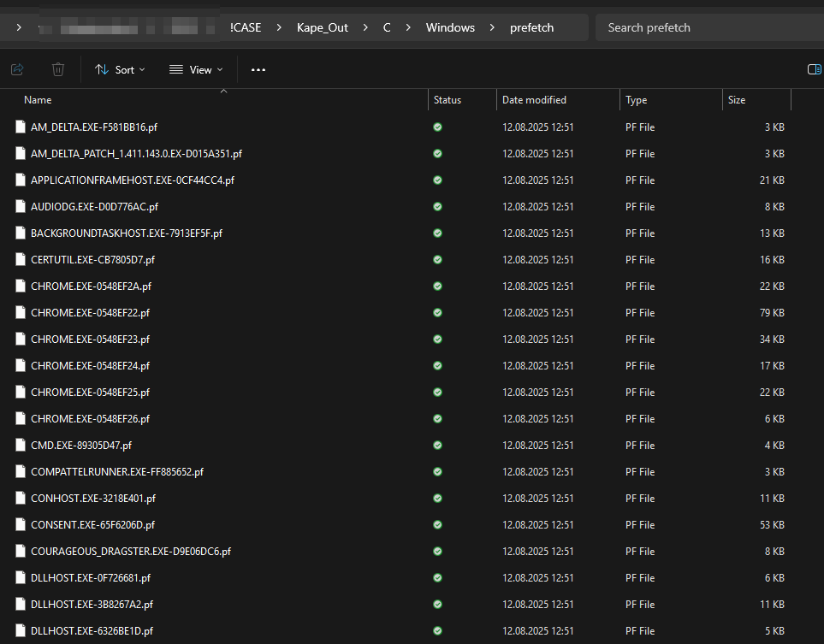Go to the Windows folder breadcrumb
The height and width of the screenshot is (644, 824).
pyautogui.click(x=450, y=27)
